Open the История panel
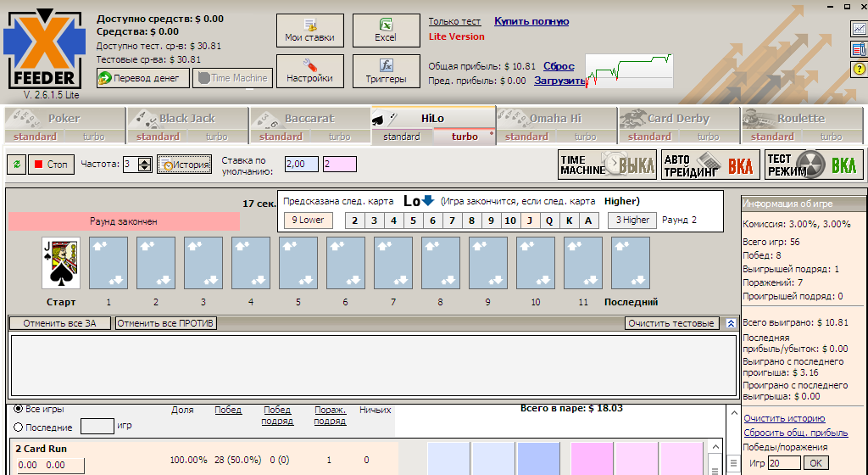868x475 pixels. (x=184, y=165)
